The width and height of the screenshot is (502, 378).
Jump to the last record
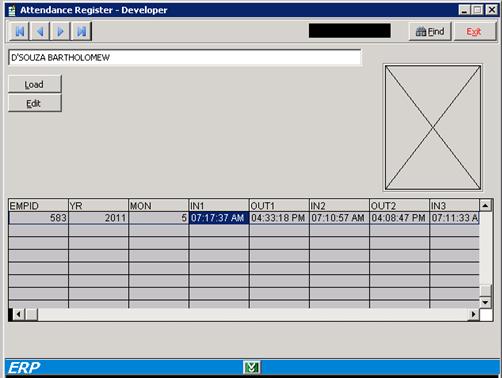click(x=81, y=32)
